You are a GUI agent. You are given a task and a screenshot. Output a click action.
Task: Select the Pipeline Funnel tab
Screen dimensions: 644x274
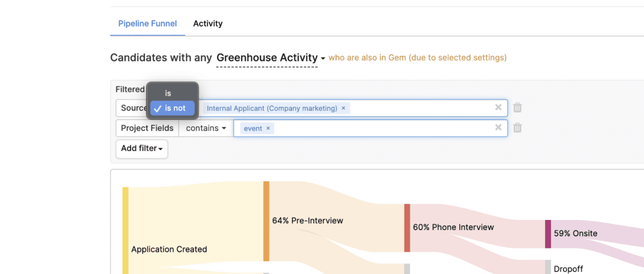(x=148, y=24)
